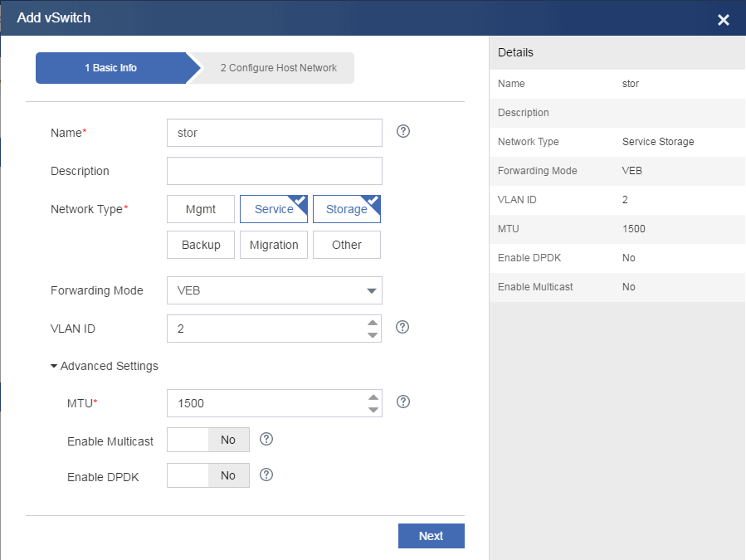Click the MTU help question icon
746x560 pixels.
point(403,402)
